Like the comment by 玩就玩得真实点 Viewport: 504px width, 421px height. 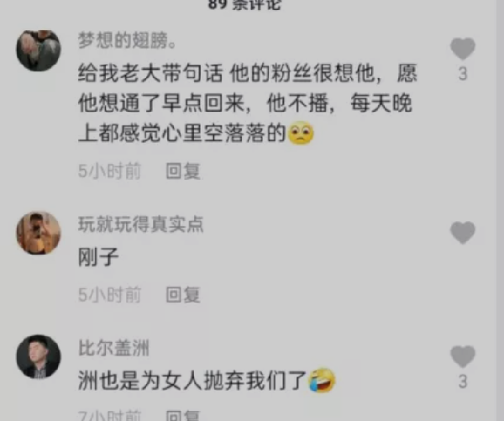click(x=463, y=233)
